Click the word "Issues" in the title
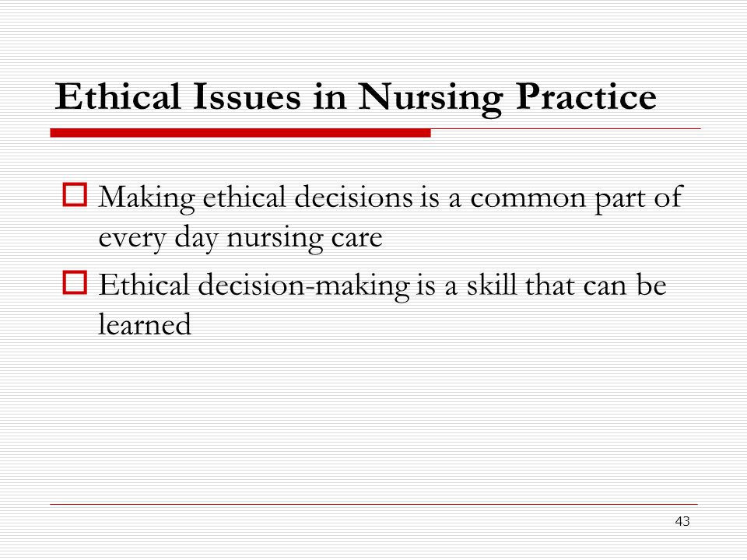This screenshot has width=747, height=560. 247,96
